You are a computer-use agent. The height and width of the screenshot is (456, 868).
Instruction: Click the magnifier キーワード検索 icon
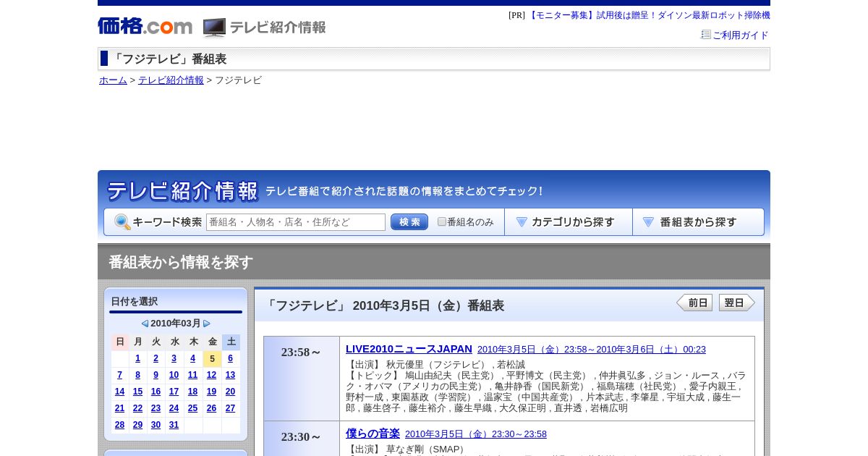coord(122,222)
